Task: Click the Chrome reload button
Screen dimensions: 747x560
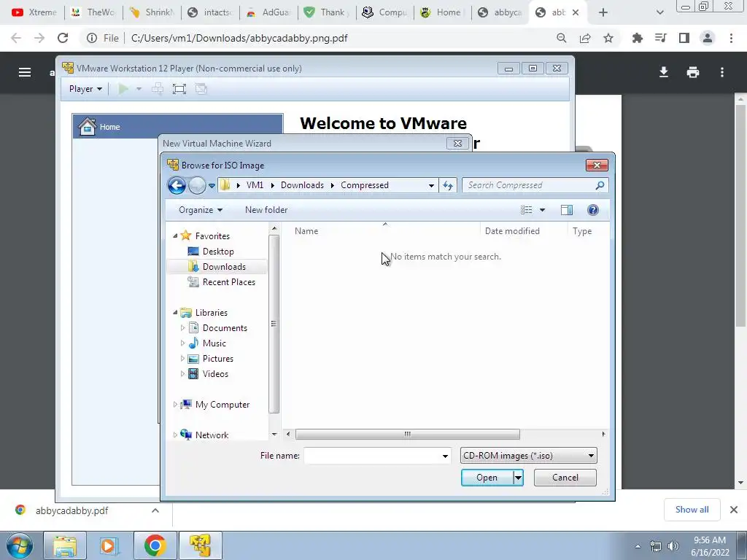Action: pyautogui.click(x=63, y=38)
